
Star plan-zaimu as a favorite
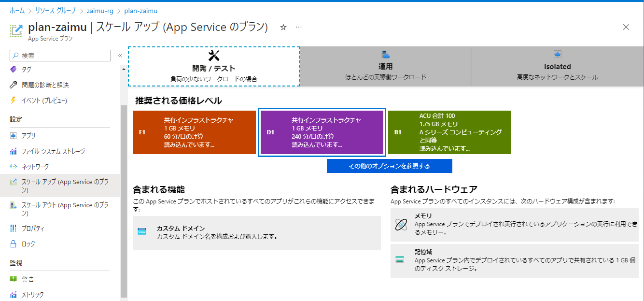284,28
